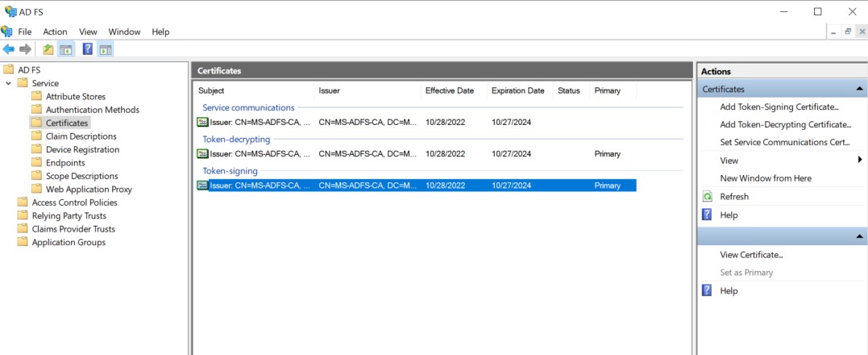This screenshot has width=868, height=355.
Task: Click the blue Help toolbar icon
Action: (x=88, y=49)
